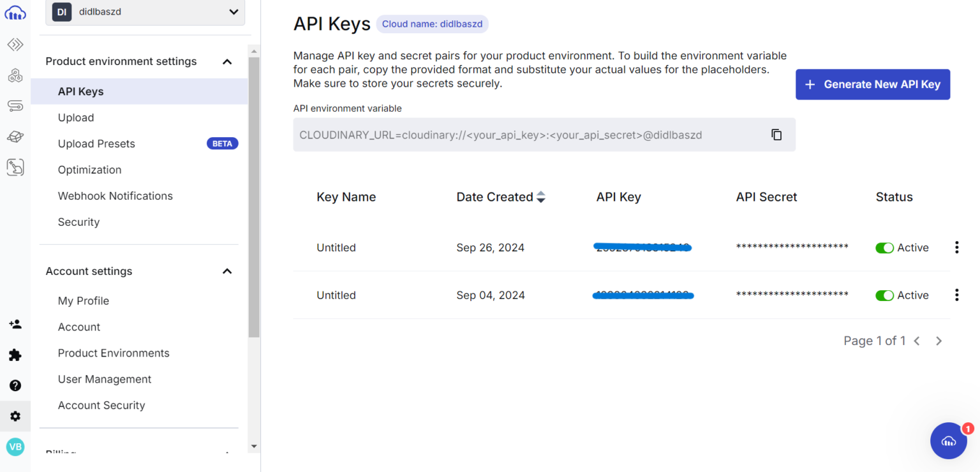The image size is (980, 472).
Task: Toggle Active status for Sep 04 key
Action: pyautogui.click(x=884, y=295)
